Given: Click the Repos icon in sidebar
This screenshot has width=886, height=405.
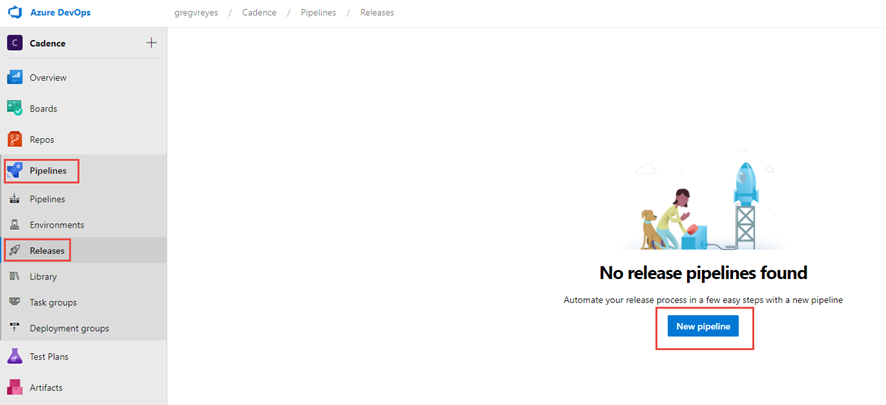Looking at the screenshot, I should [15, 140].
